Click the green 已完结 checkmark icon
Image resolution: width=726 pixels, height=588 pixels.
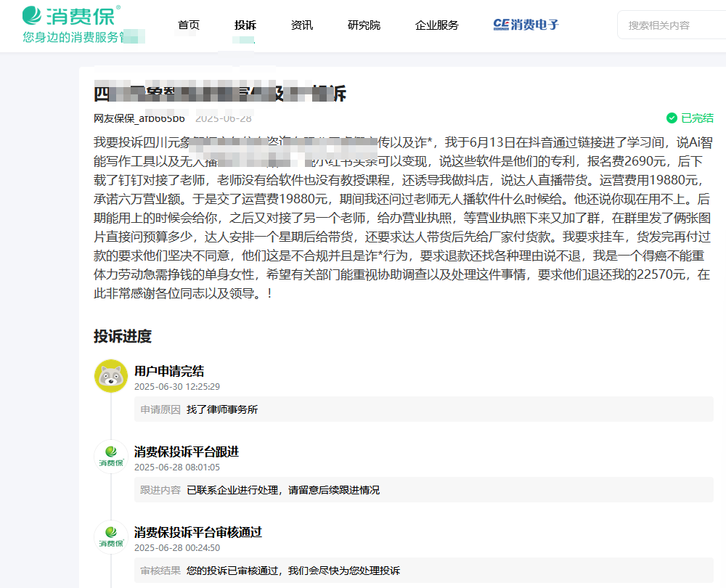pos(672,118)
